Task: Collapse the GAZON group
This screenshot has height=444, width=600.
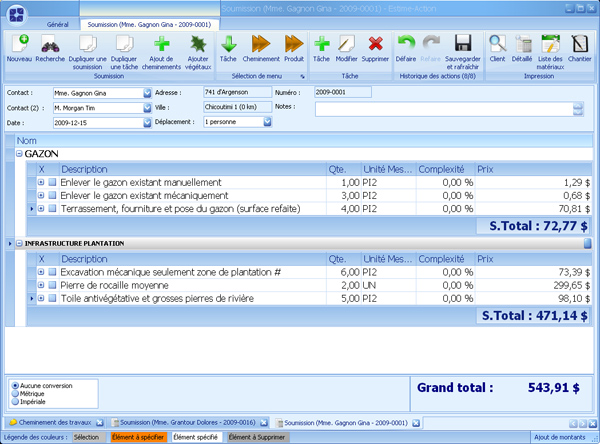Action: point(19,154)
